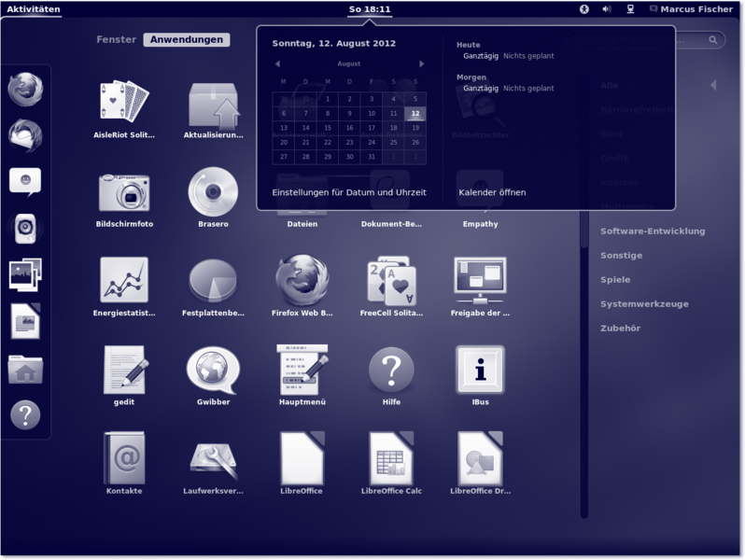Open the Gwibber social client
Screen dimensions: 745x560
(213, 370)
